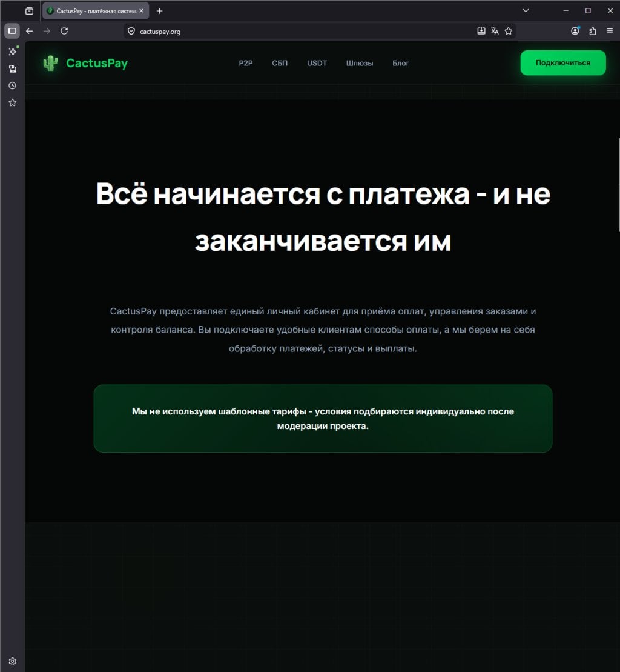Open the history clock sidebar icon
Viewport: 620px width, 672px height.
(13, 85)
